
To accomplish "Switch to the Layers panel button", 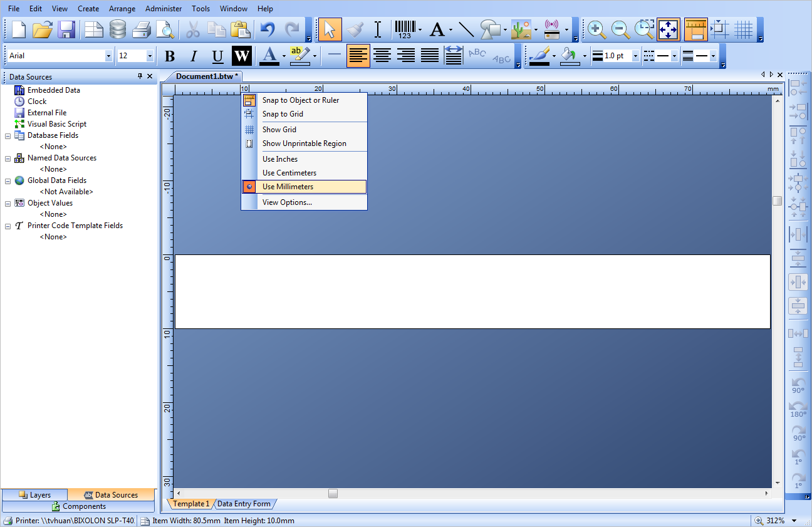I will (34, 495).
